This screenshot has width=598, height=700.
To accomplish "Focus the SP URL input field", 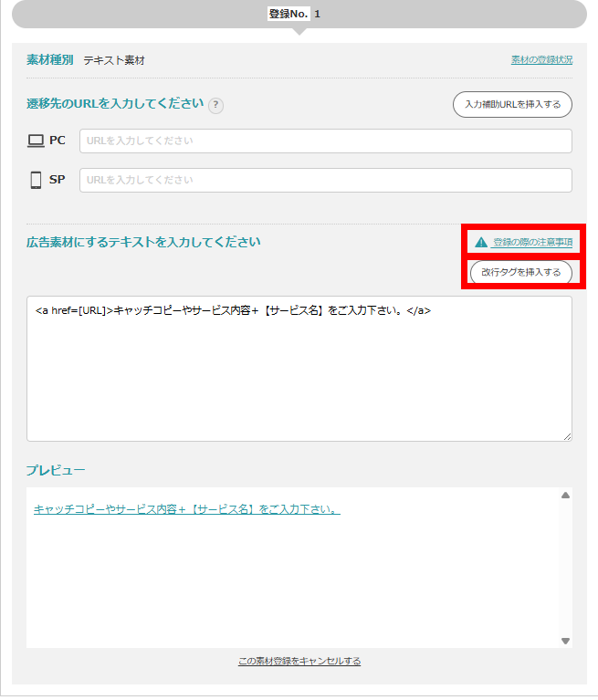I will tap(325, 180).
